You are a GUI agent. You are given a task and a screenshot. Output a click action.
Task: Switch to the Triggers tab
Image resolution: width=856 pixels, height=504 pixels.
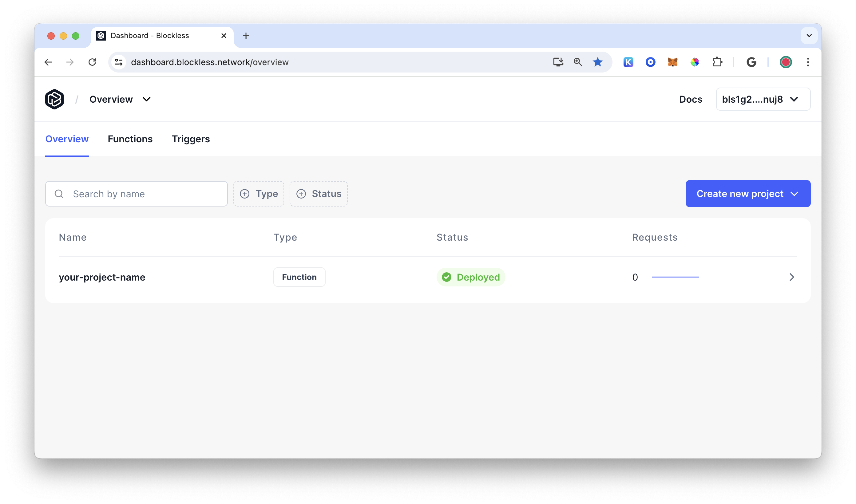point(190,139)
